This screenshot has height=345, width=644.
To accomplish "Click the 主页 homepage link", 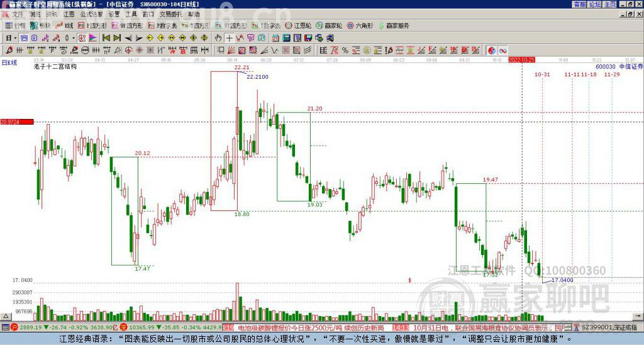I will [x=610, y=4].
